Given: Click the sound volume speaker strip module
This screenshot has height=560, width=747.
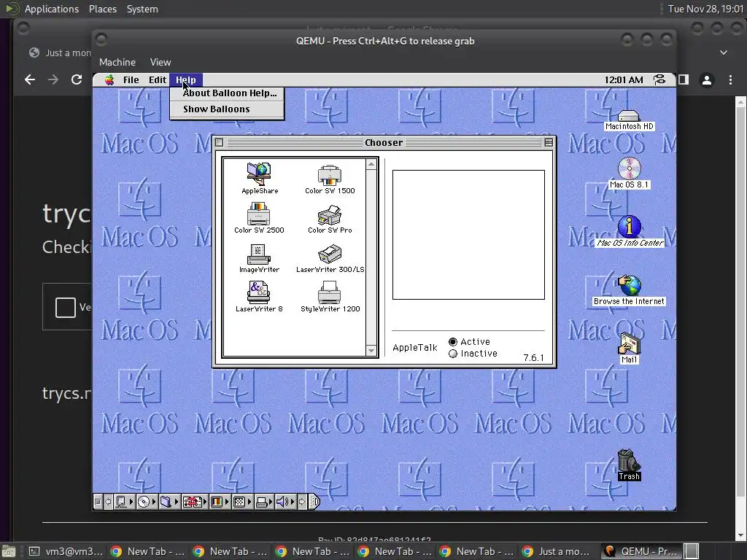Looking at the screenshot, I should click(286, 502).
